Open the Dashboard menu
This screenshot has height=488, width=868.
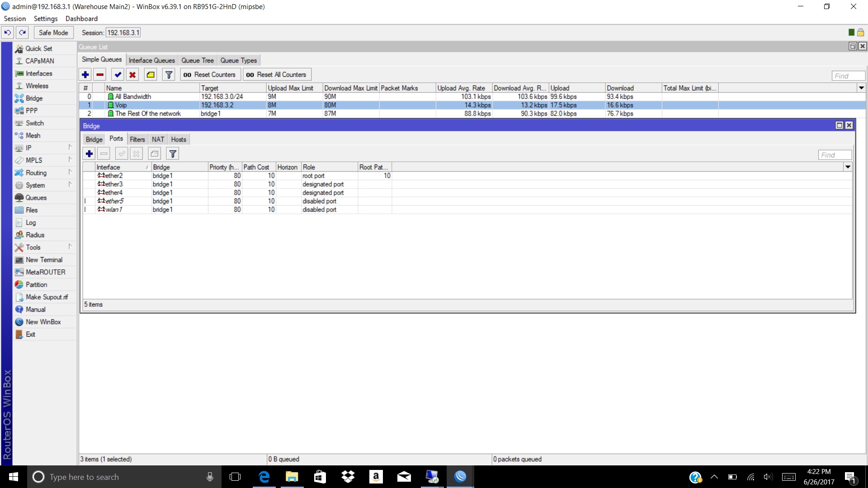(x=81, y=19)
